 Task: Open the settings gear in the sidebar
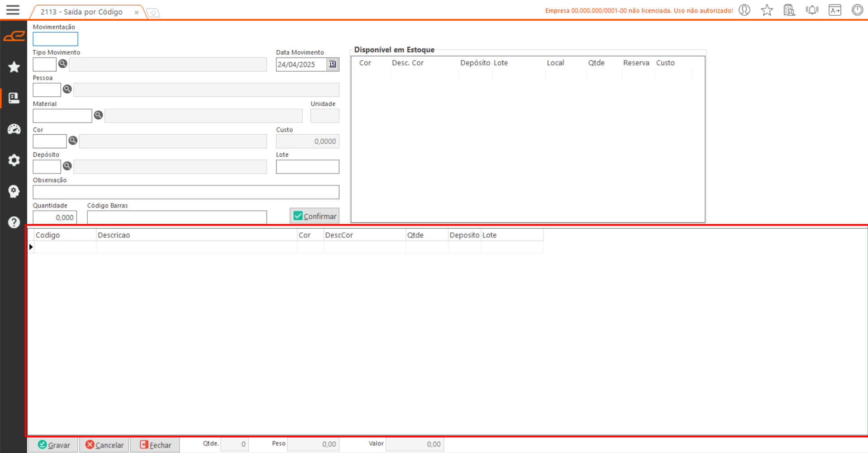pyautogui.click(x=14, y=160)
